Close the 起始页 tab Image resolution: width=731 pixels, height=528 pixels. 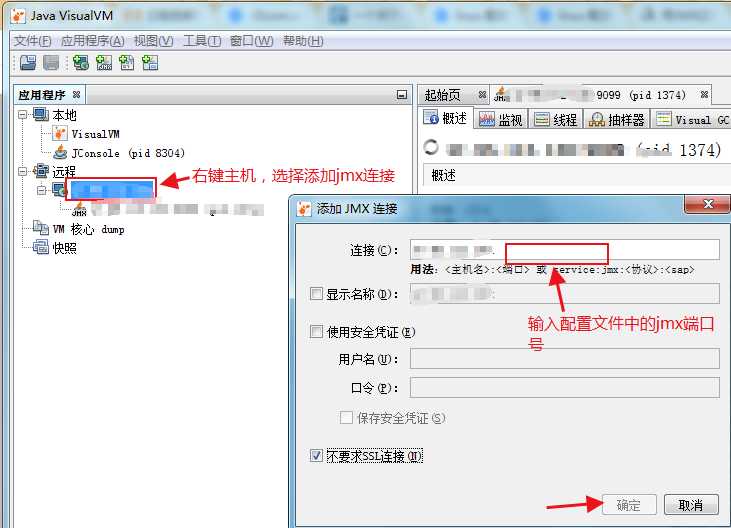(483, 95)
